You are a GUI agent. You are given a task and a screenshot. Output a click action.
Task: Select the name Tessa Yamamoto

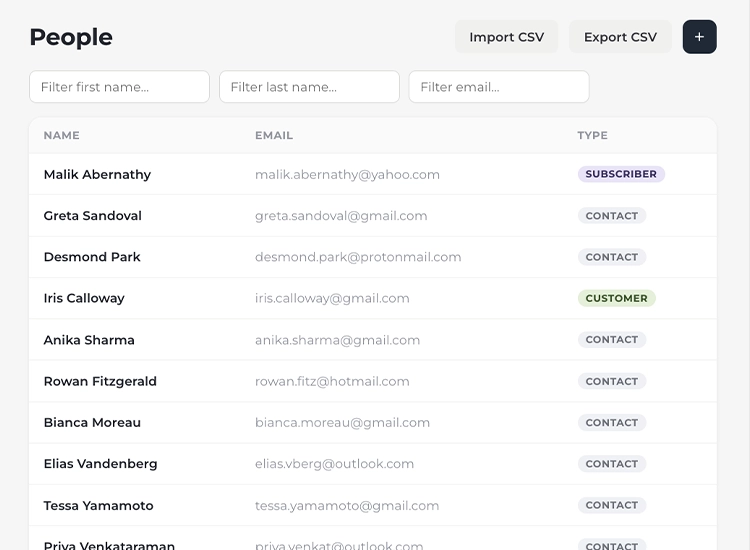(x=99, y=506)
